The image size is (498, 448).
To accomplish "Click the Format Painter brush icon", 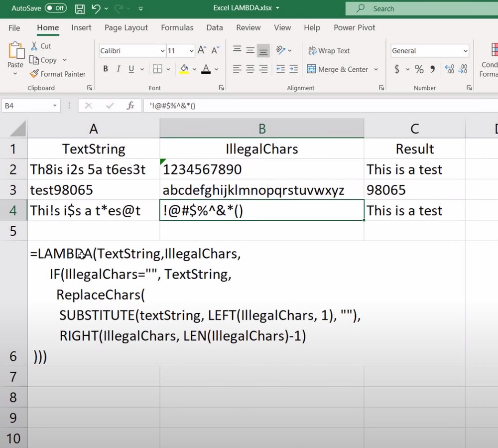I will click(34, 74).
